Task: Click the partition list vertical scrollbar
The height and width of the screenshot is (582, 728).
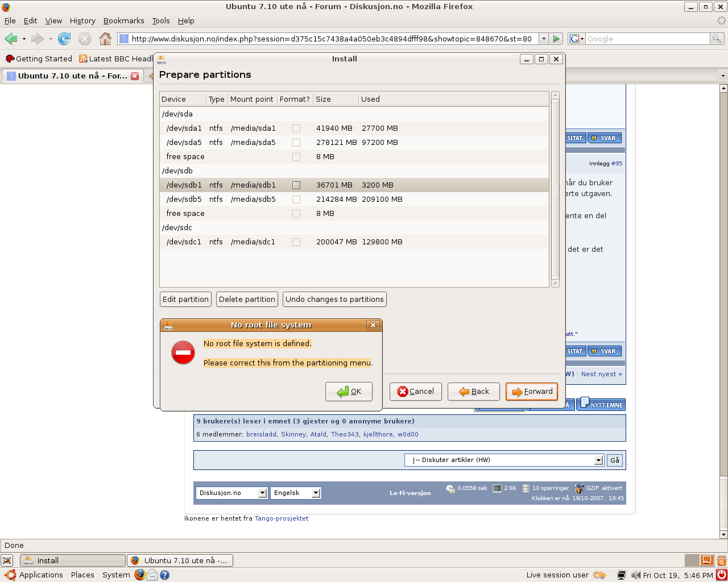Action: [556, 189]
